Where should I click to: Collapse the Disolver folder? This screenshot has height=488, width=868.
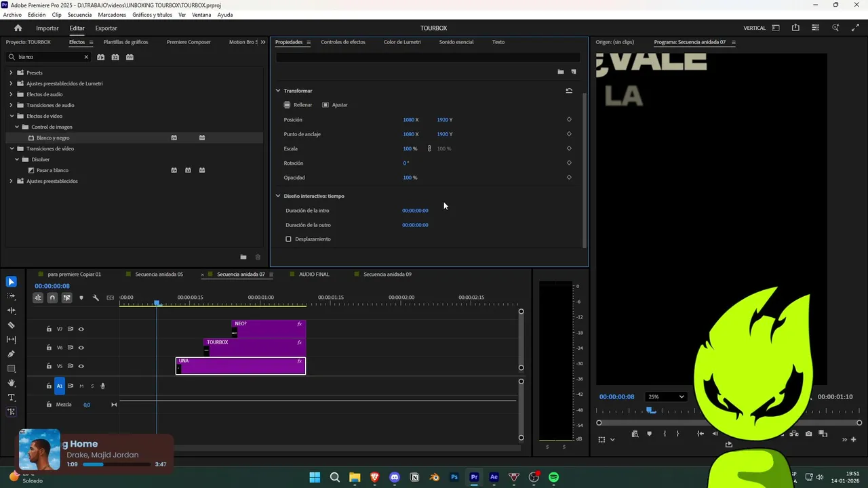tap(17, 159)
